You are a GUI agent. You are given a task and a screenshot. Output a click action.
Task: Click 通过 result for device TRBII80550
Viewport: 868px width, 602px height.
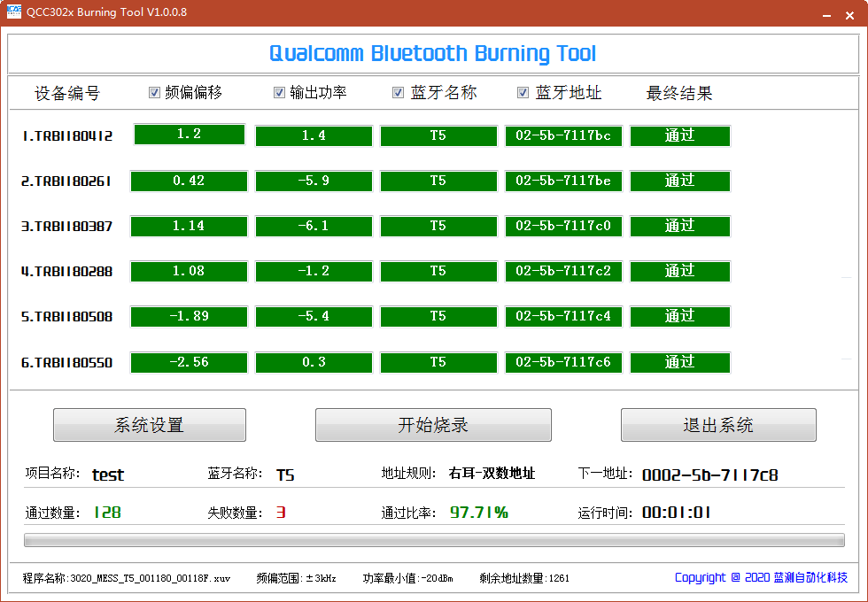[680, 363]
